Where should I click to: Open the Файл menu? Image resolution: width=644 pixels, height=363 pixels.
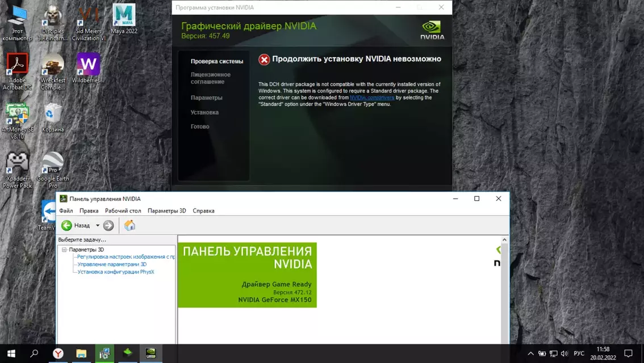[66, 210]
